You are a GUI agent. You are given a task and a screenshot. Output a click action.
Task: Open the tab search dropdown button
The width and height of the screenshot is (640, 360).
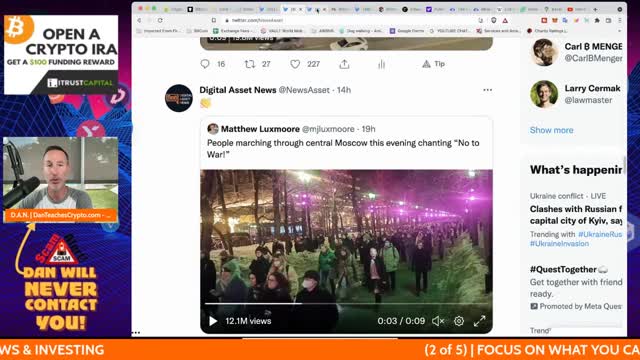620,9
